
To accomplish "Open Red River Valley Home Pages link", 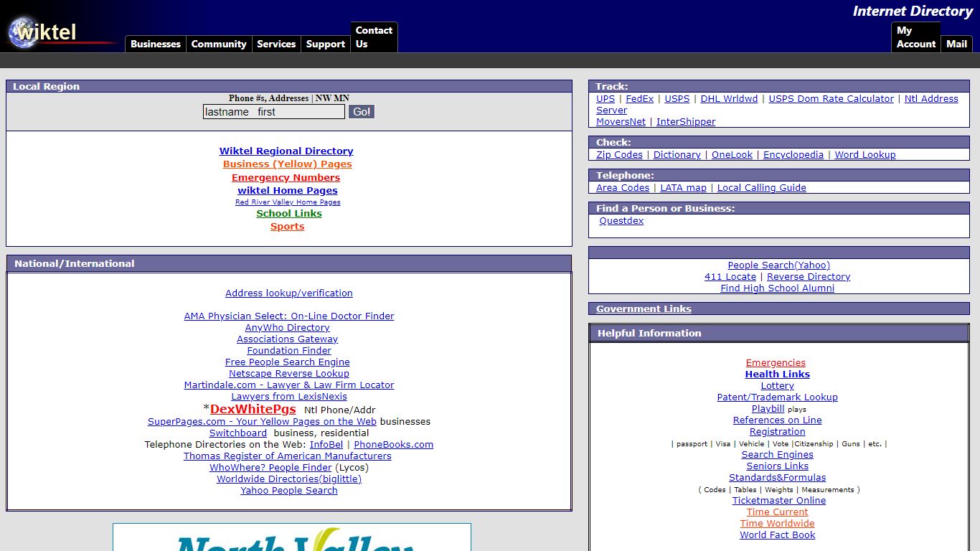I will (288, 202).
